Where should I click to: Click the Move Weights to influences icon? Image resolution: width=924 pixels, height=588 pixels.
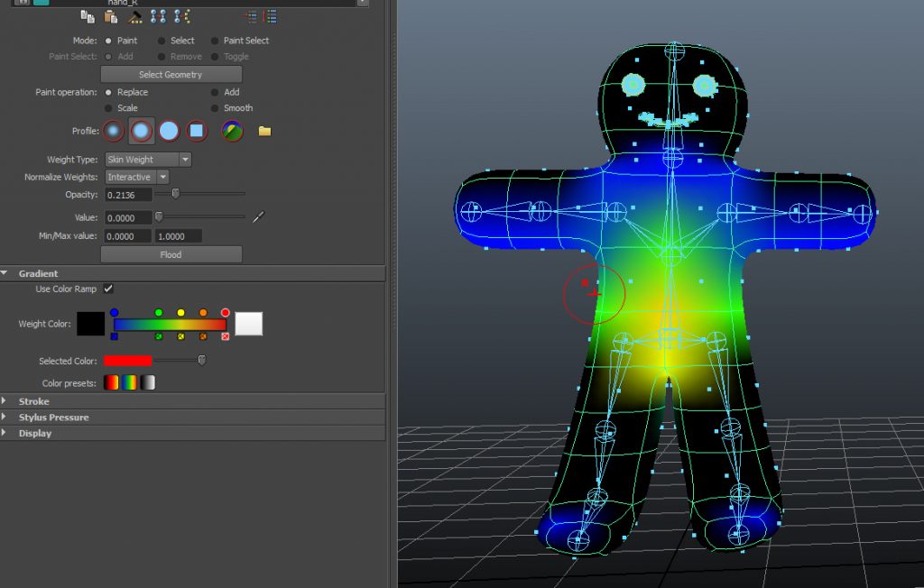158,17
